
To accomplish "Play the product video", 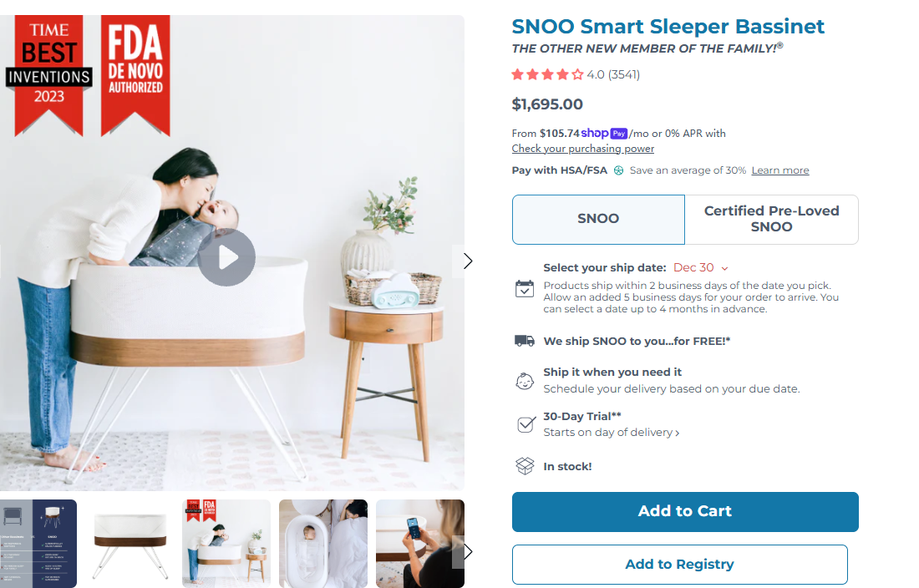I will pos(226,258).
